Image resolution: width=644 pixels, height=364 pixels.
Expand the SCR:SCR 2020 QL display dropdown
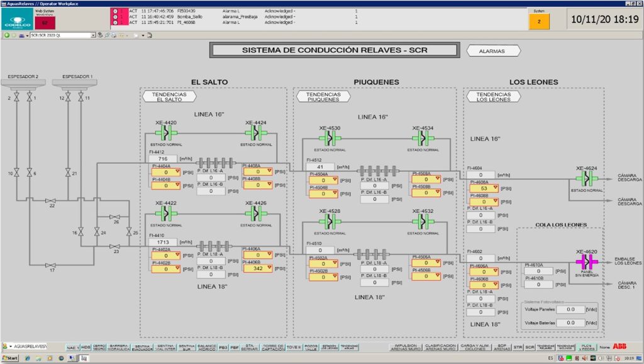93,35
